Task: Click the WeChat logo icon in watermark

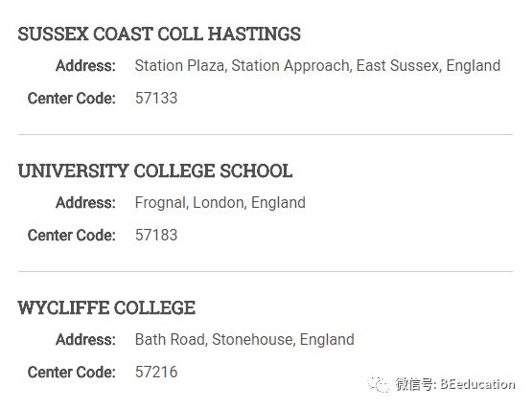Action: (x=378, y=384)
